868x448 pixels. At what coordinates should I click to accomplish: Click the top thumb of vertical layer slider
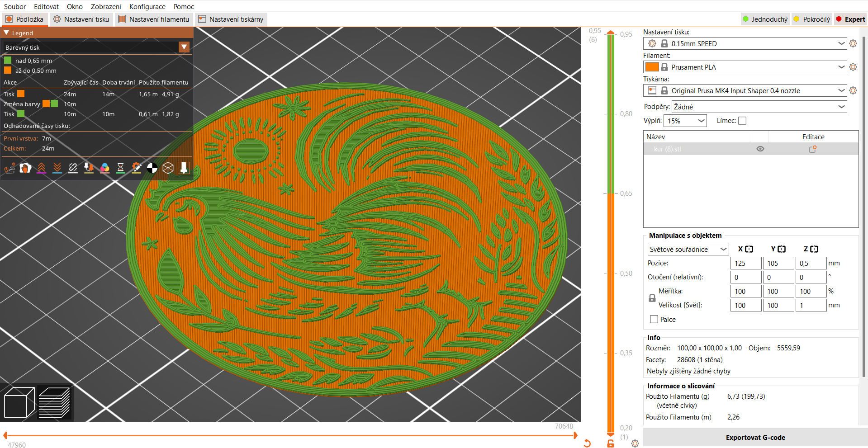(611, 33)
